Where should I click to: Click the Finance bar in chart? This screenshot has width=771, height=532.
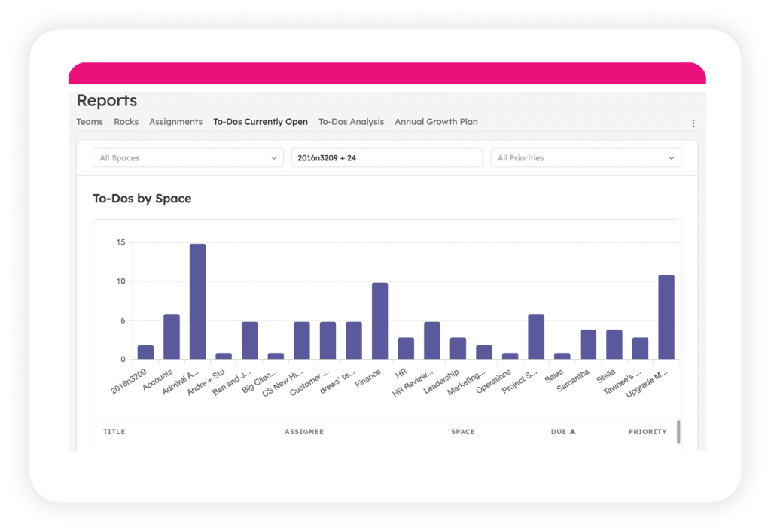[380, 321]
